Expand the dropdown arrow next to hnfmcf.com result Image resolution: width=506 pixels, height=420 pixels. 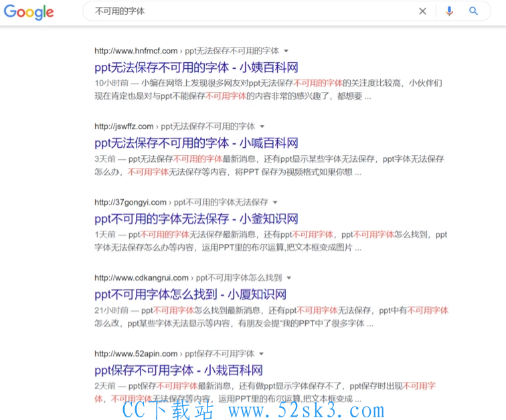pos(286,51)
